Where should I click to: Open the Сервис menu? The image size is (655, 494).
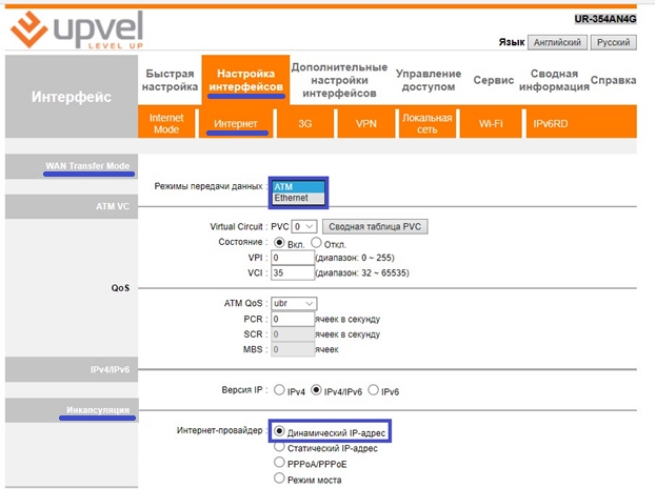[493, 81]
